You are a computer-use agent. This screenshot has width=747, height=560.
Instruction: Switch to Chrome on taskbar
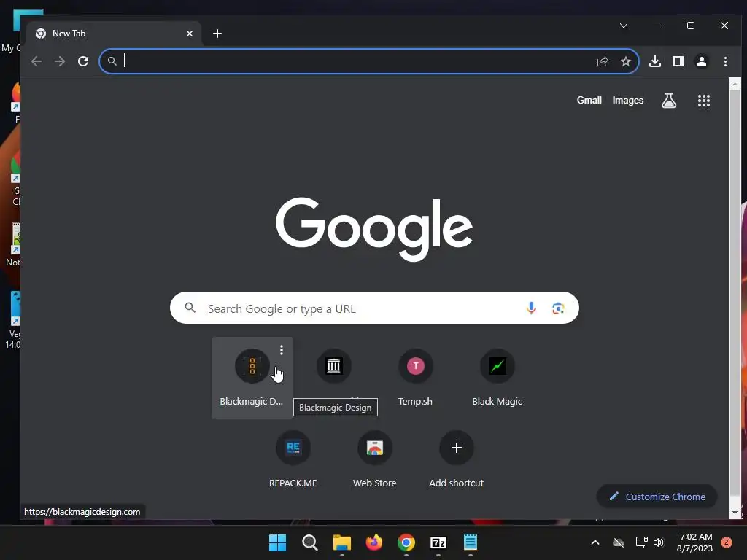(406, 542)
